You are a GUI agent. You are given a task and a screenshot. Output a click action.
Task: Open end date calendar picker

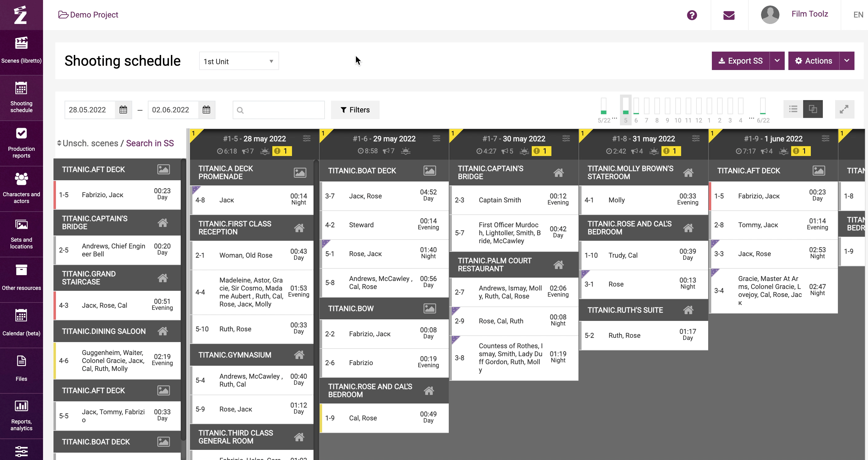pos(207,110)
